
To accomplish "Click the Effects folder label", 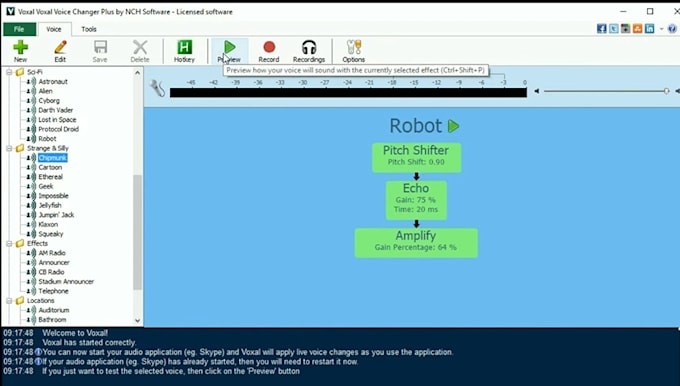I will [x=37, y=244].
